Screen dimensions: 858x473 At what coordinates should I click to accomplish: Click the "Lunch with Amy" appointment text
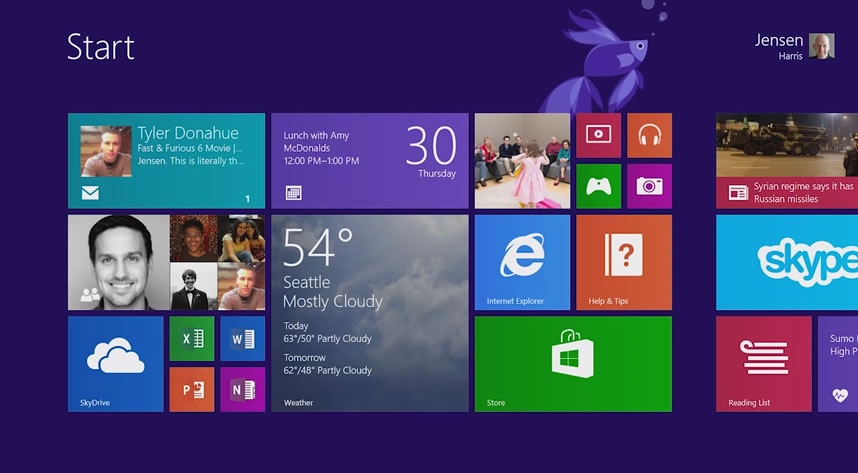(316, 135)
